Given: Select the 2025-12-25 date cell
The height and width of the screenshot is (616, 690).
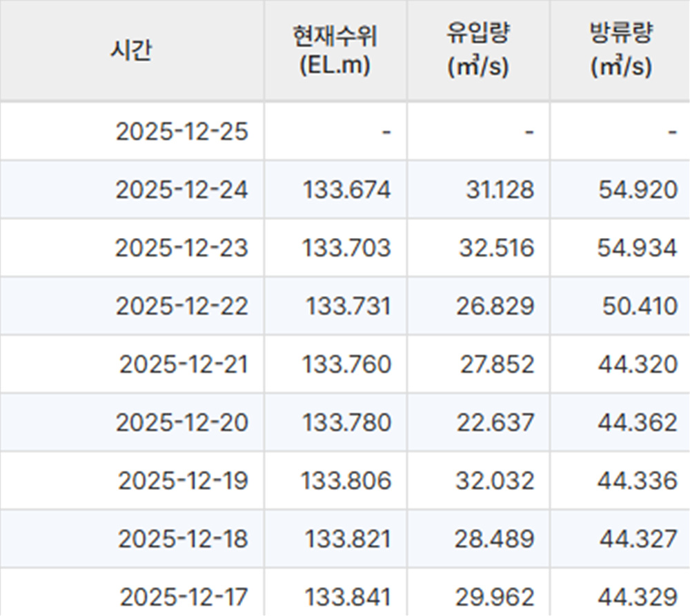Looking at the screenshot, I should tap(181, 131).
